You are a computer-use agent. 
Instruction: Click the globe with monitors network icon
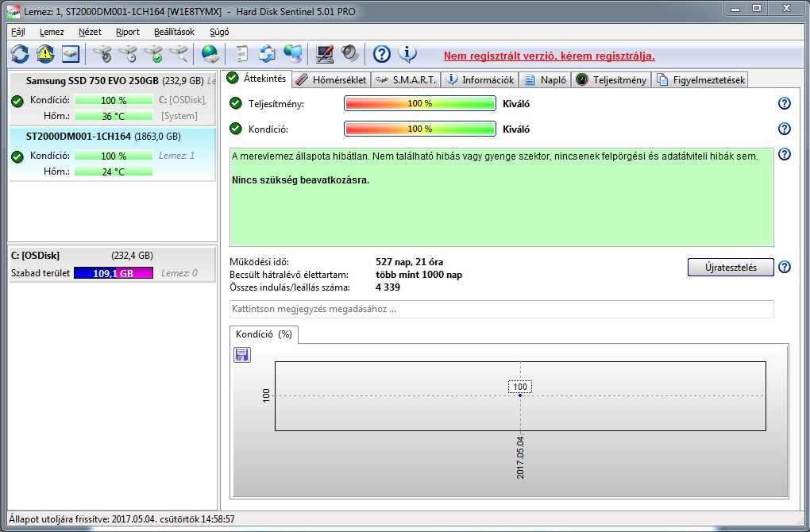click(x=293, y=54)
